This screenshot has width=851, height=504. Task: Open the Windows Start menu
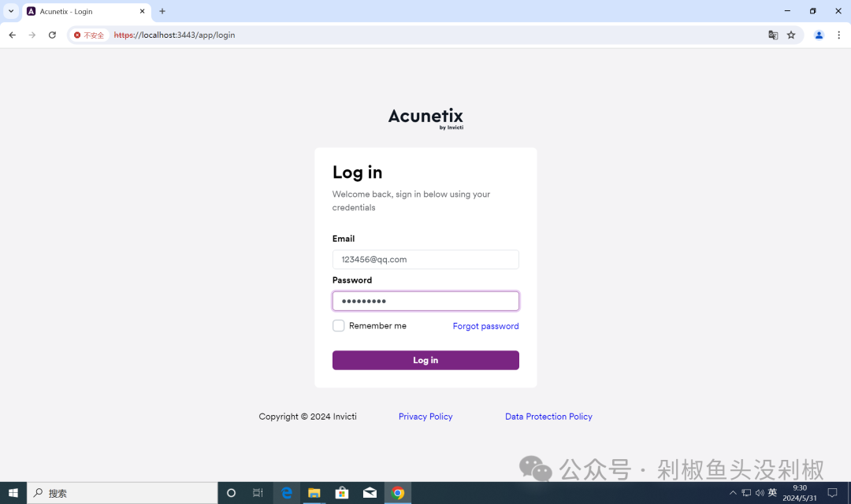(13, 493)
